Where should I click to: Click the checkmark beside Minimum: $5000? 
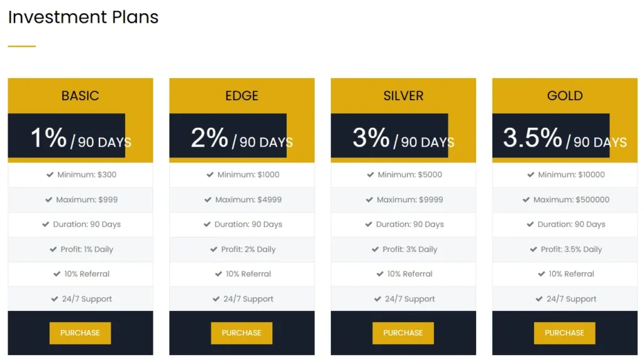tap(370, 175)
